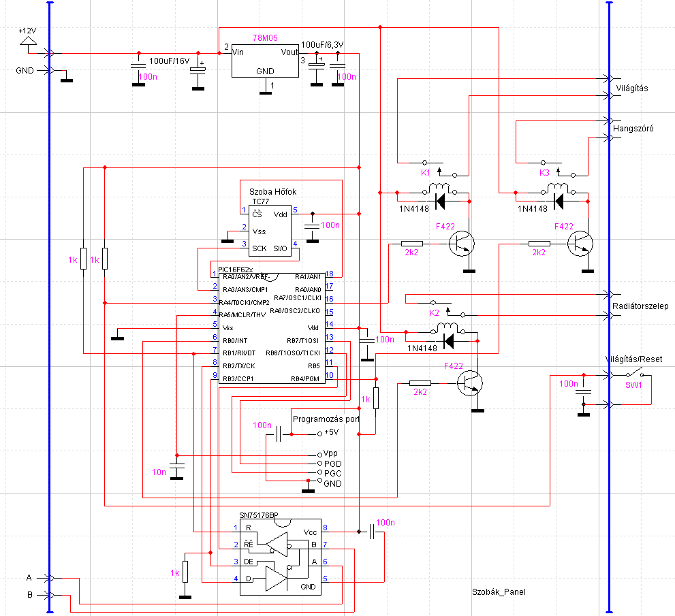The image size is (675, 616).
Task: Select the 78M05 voltage regulator block
Action: 265,61
